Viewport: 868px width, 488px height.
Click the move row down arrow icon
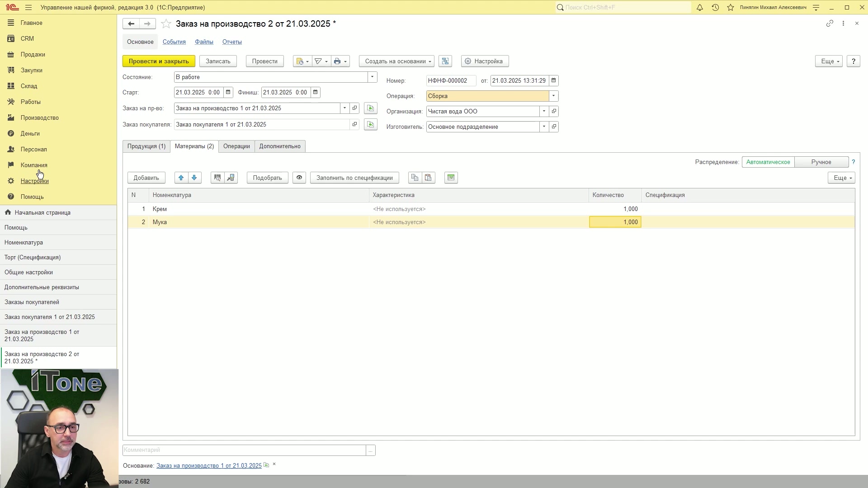(x=194, y=178)
